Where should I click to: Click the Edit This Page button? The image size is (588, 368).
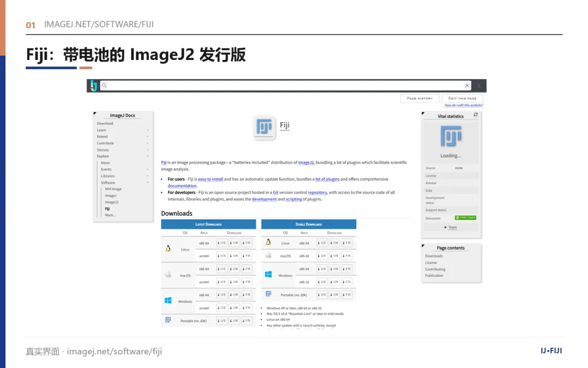point(462,98)
